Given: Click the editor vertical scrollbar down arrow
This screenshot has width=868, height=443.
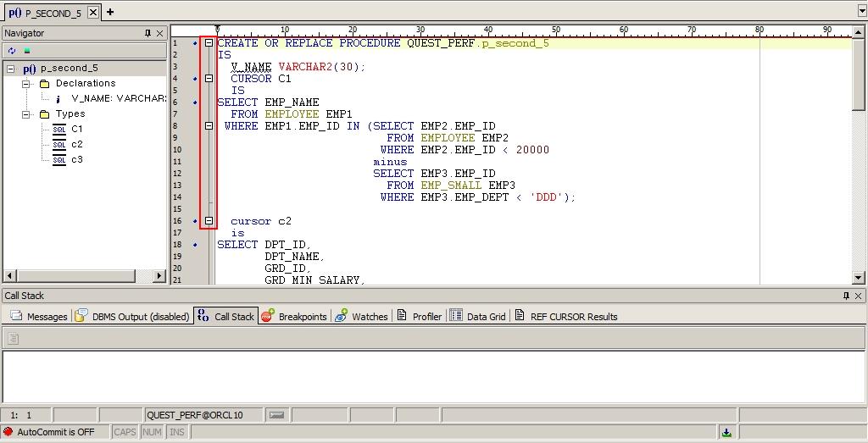Looking at the screenshot, I should coord(859,277).
